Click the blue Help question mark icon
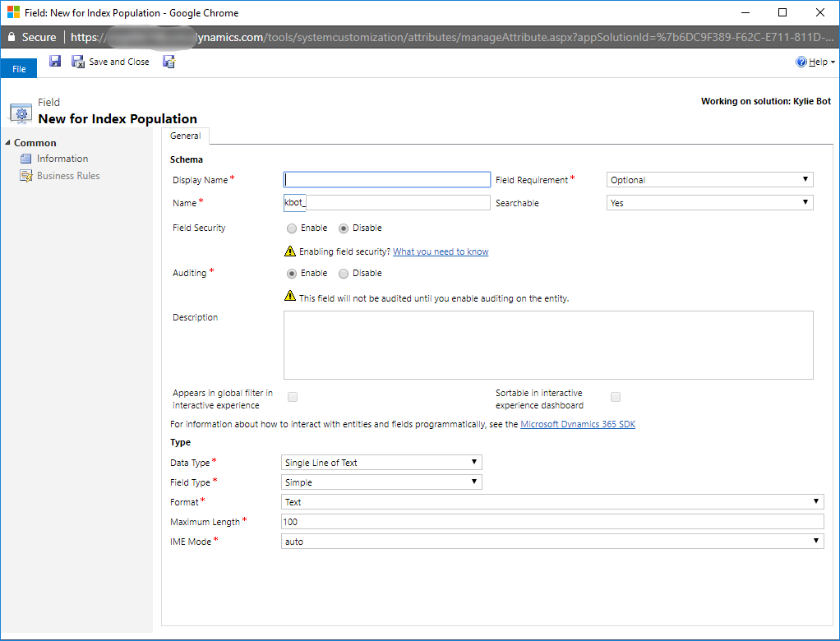This screenshot has height=641, width=840. tap(801, 62)
